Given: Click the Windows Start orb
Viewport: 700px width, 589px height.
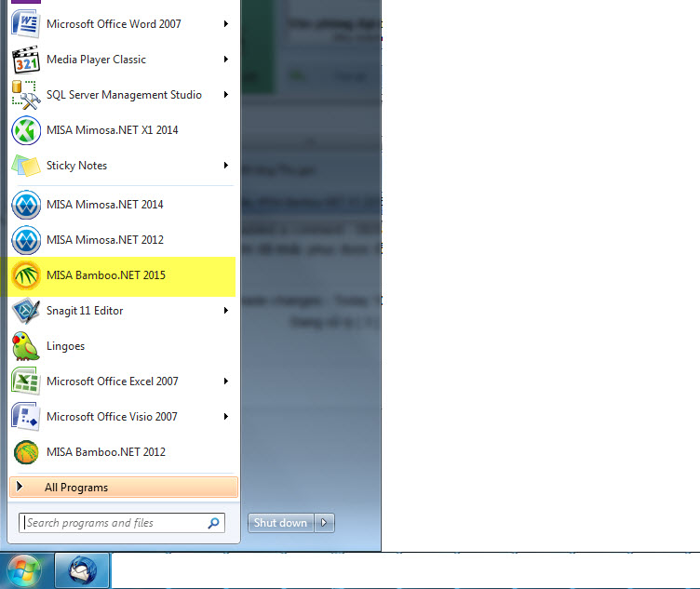Looking at the screenshot, I should 23,570.
